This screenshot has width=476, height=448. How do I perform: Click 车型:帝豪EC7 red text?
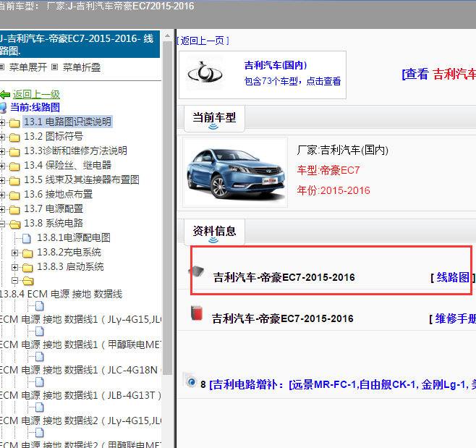tap(328, 170)
